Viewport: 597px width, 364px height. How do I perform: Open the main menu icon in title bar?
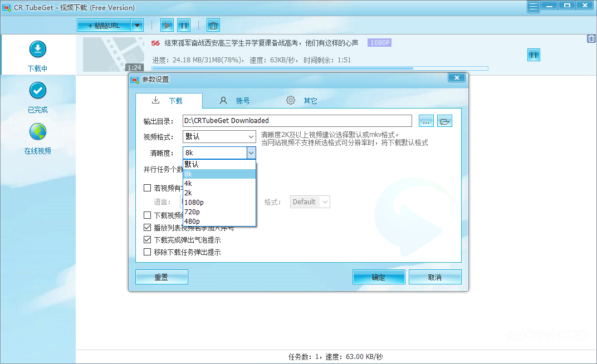[x=534, y=7]
